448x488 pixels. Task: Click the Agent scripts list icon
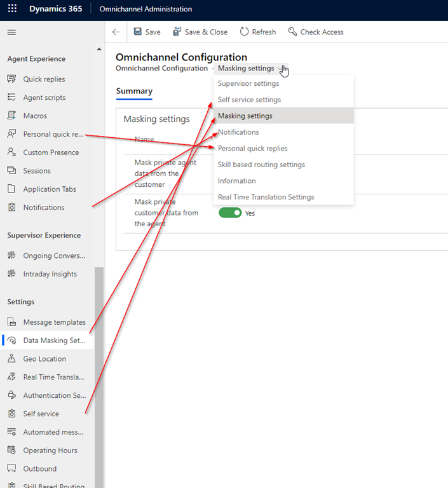pos(11,97)
